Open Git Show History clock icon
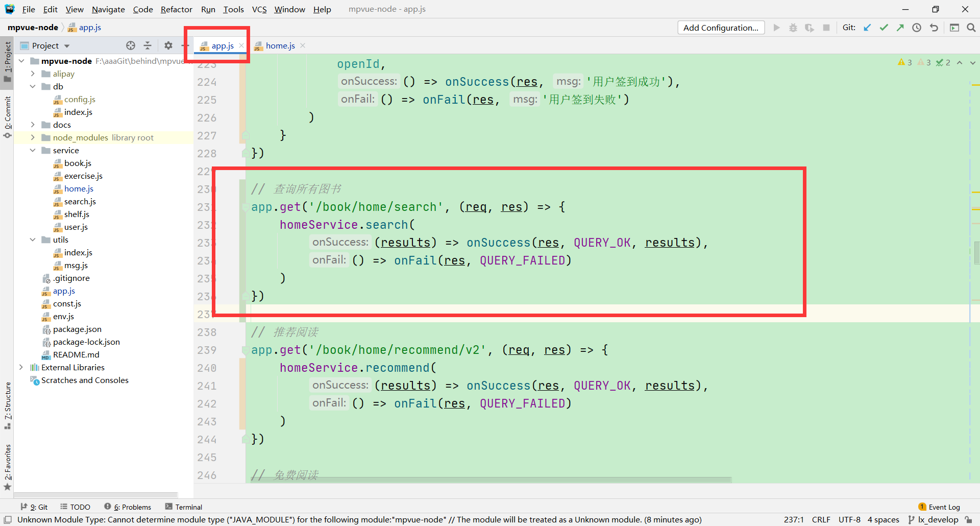980x526 pixels. [917, 28]
